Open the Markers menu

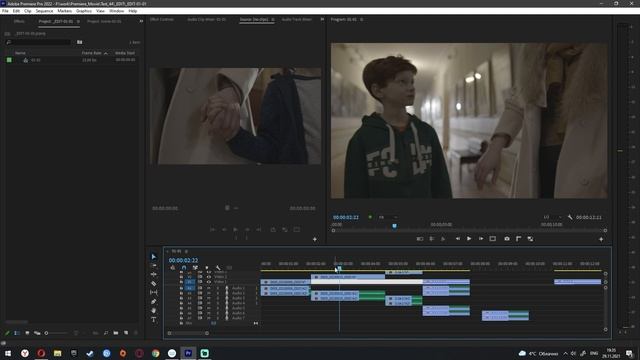pyautogui.click(x=64, y=11)
